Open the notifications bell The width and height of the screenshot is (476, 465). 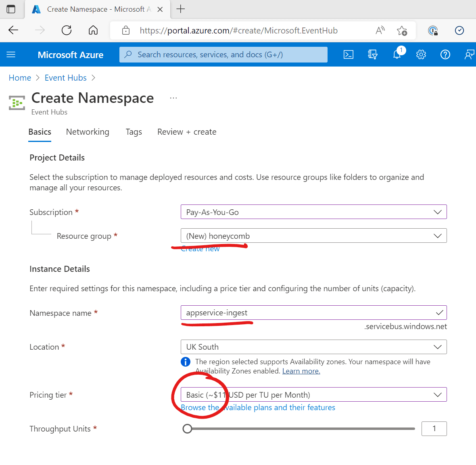397,54
